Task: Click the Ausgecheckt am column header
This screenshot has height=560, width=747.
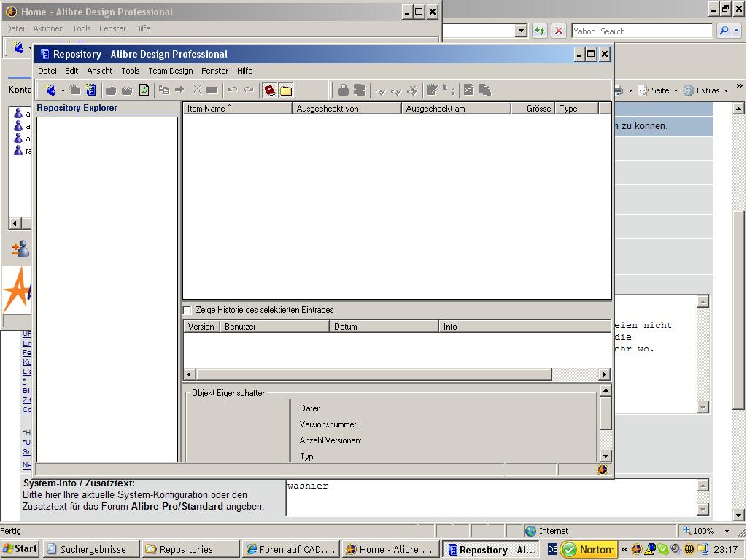Action: (457, 108)
